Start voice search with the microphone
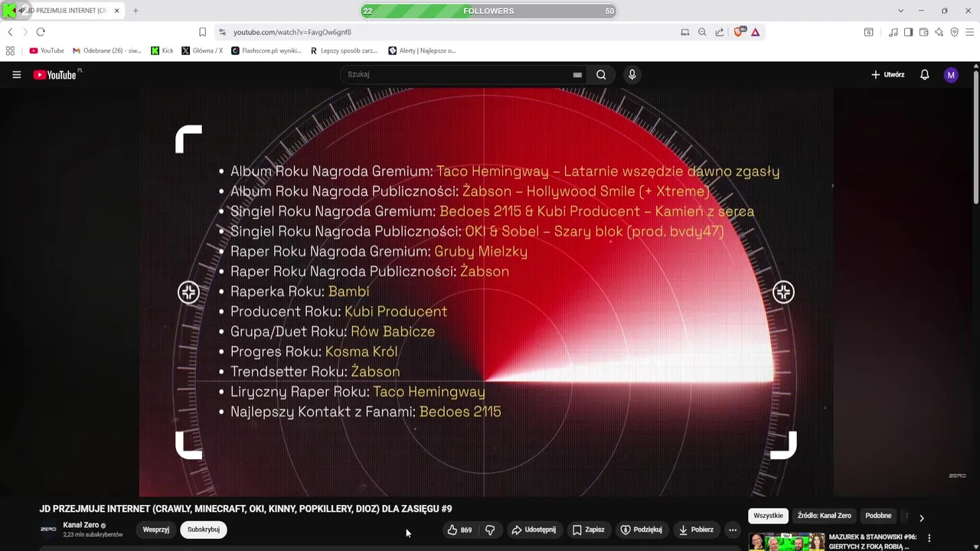The width and height of the screenshot is (980, 551). click(632, 74)
